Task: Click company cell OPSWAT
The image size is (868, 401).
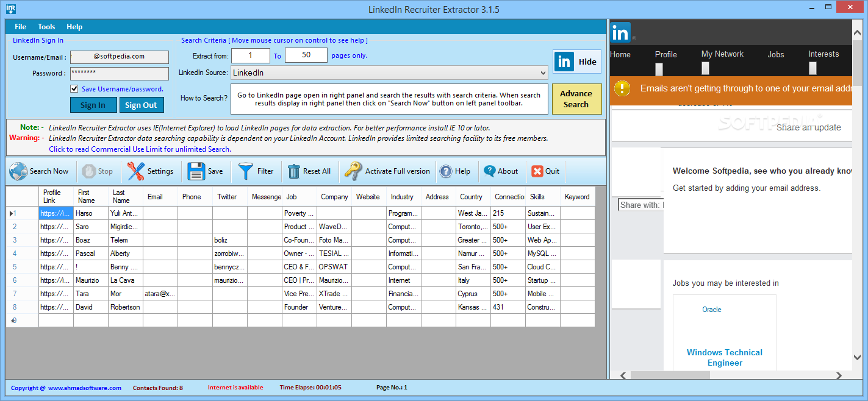Action: coord(334,267)
